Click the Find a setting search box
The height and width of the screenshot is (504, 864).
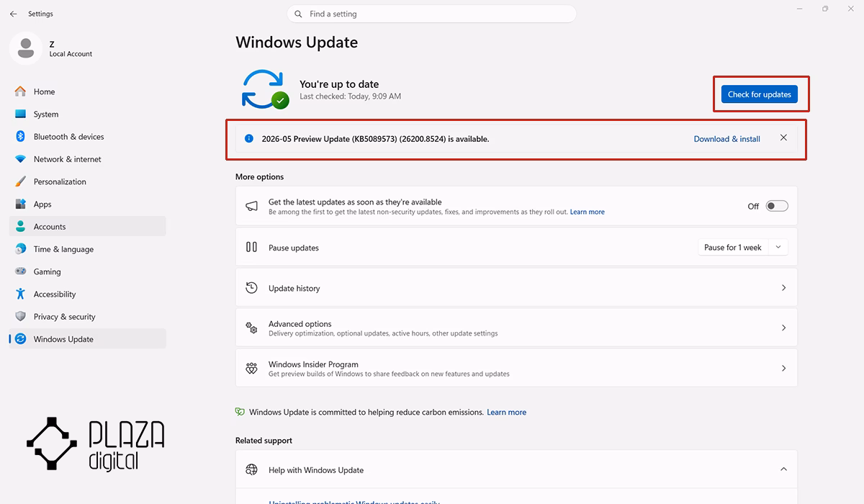click(432, 14)
